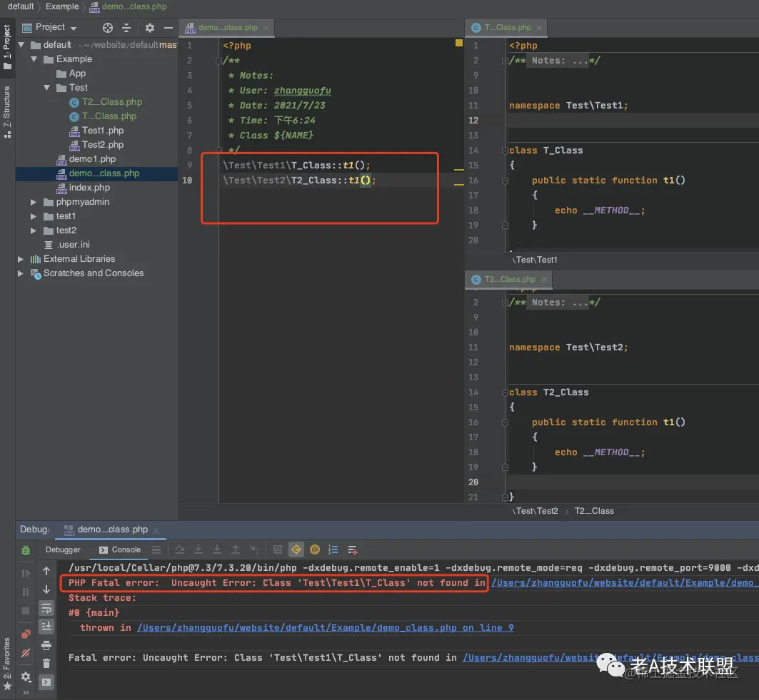Toggle the yellow @ debug option icon

click(x=315, y=549)
